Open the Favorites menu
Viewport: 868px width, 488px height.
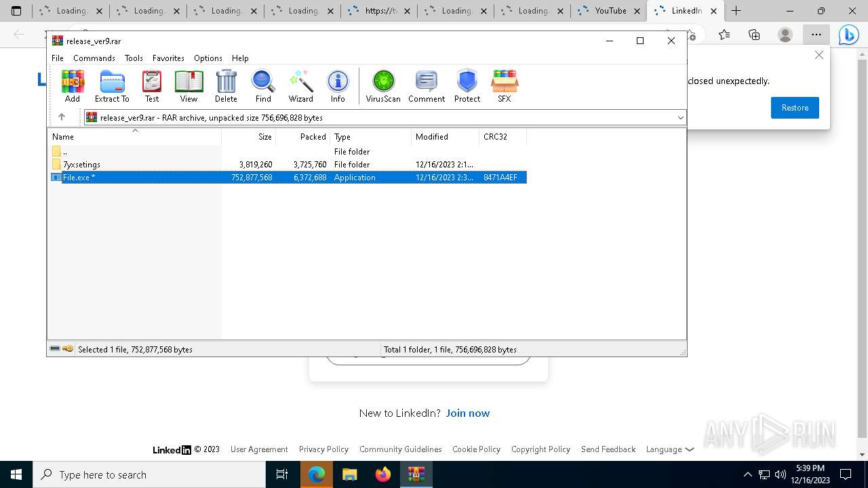coord(168,58)
